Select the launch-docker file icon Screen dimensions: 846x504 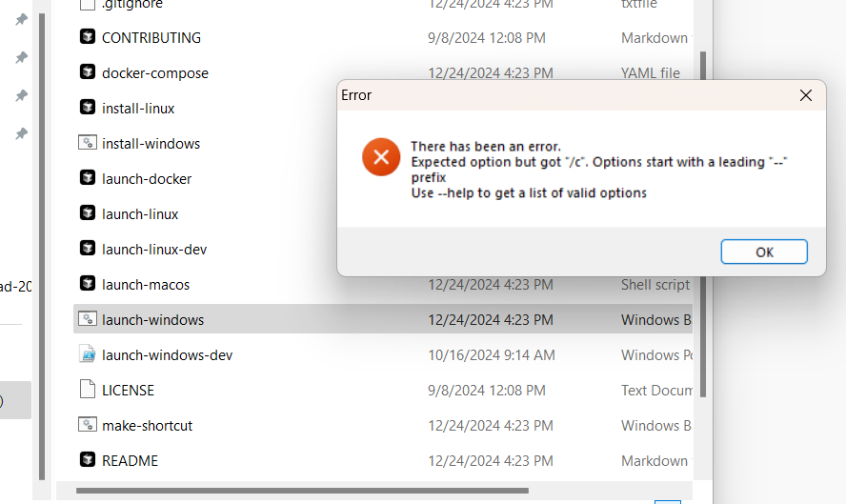[88, 178]
